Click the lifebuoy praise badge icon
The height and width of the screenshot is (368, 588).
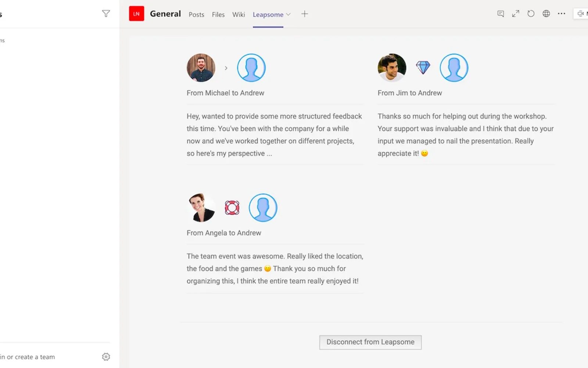pyautogui.click(x=232, y=208)
